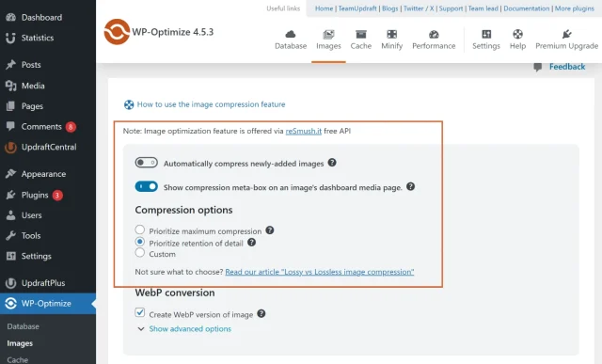
Task: Open How to use image compression link
Action: (x=211, y=104)
